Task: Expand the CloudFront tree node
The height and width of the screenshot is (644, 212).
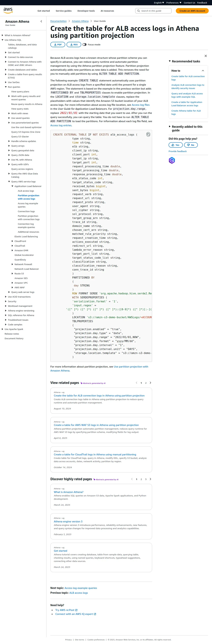Action: coord(13,241)
